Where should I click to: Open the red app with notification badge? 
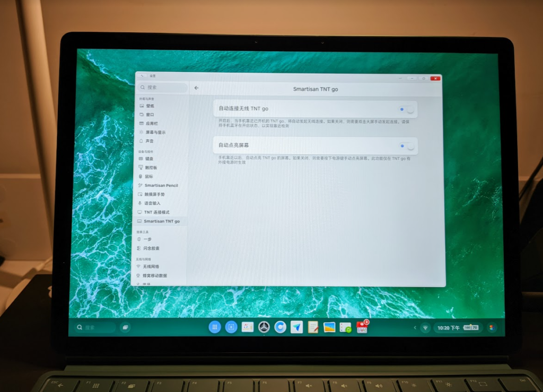point(362,327)
